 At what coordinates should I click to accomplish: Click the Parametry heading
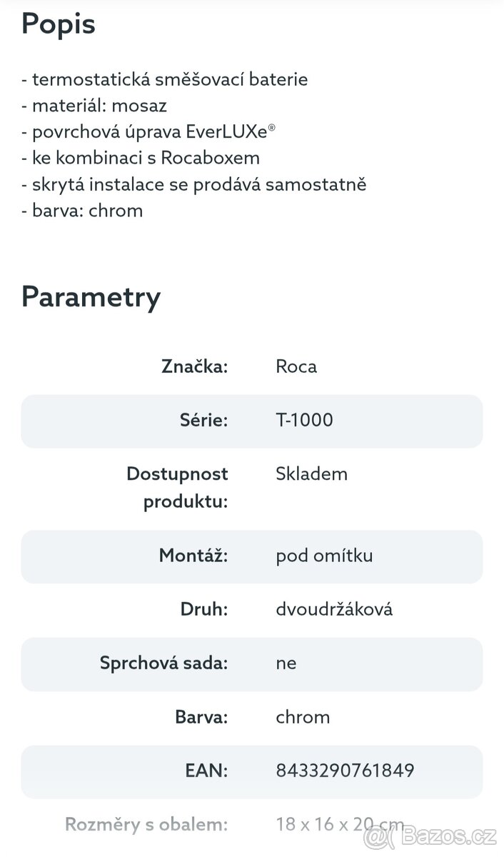tap(91, 296)
